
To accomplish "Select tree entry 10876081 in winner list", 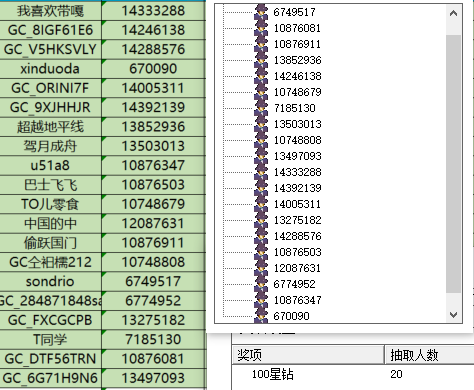I will coord(297,28).
